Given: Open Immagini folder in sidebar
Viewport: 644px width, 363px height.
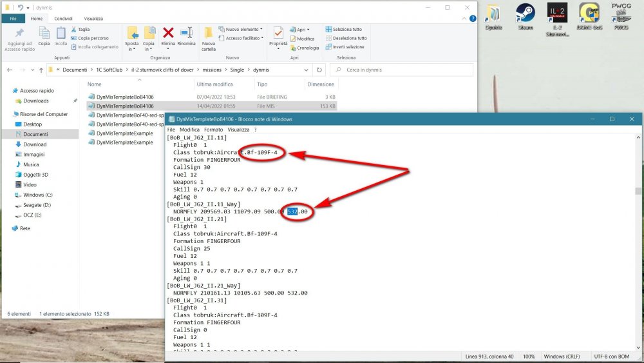Looking at the screenshot, I should tap(33, 155).
